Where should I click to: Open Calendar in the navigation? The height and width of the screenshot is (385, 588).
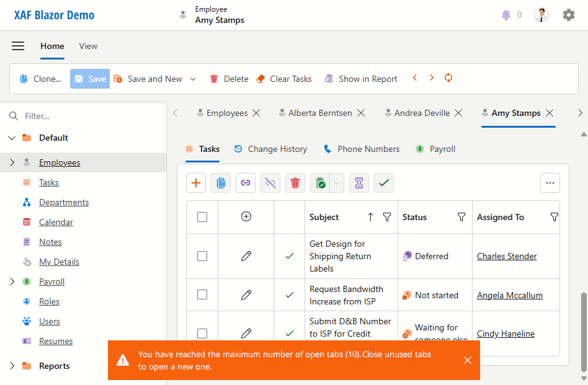click(56, 223)
